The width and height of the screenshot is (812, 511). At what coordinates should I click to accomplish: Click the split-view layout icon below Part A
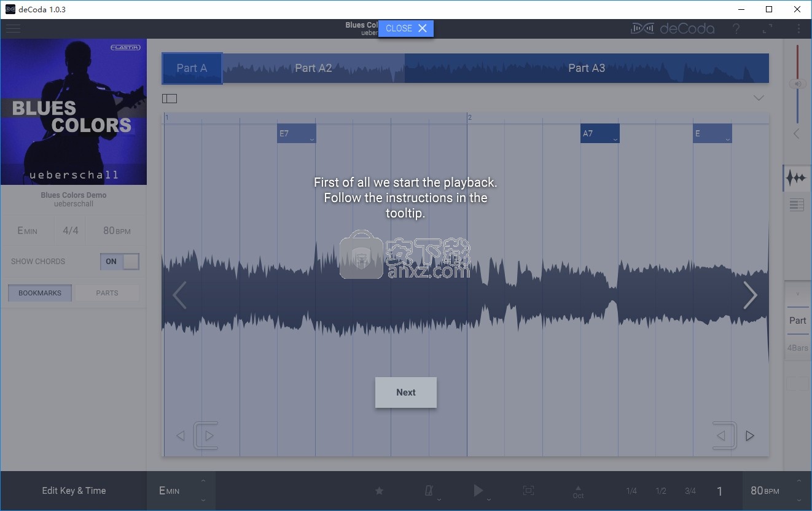170,98
